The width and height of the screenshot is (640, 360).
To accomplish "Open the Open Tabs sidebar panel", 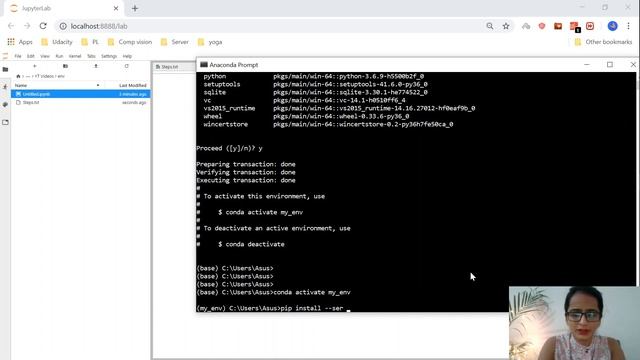I will (5, 122).
